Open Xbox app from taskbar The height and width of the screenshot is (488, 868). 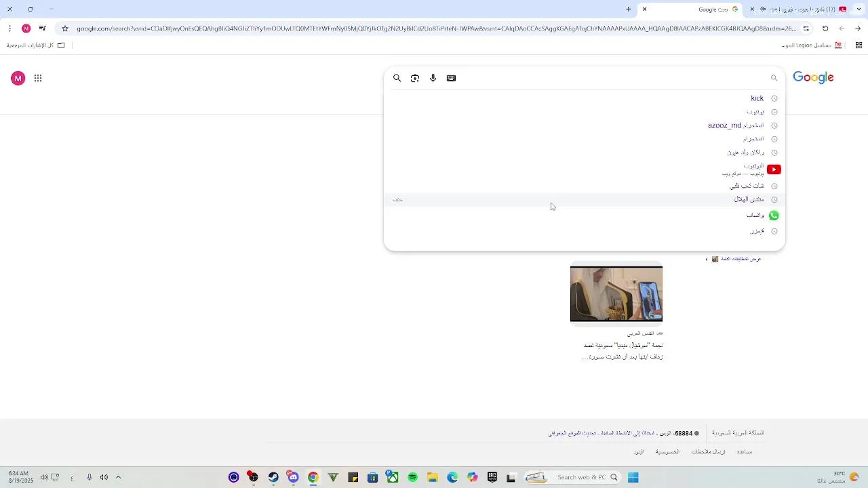pyautogui.click(x=393, y=477)
